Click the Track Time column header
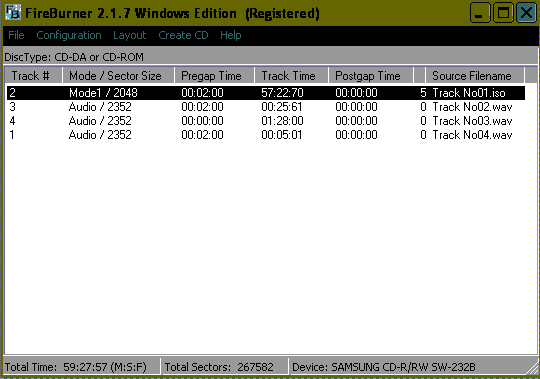The height and width of the screenshot is (379, 540). coord(291,75)
